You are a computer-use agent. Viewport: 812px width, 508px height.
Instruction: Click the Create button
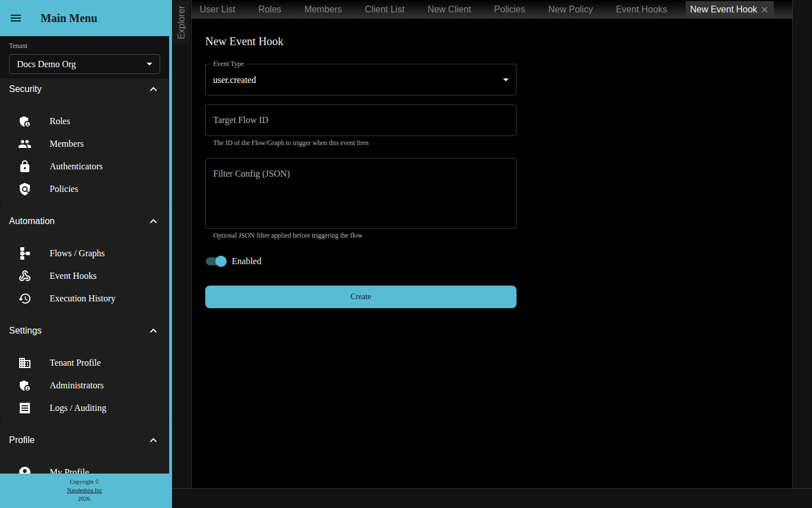coord(361,297)
